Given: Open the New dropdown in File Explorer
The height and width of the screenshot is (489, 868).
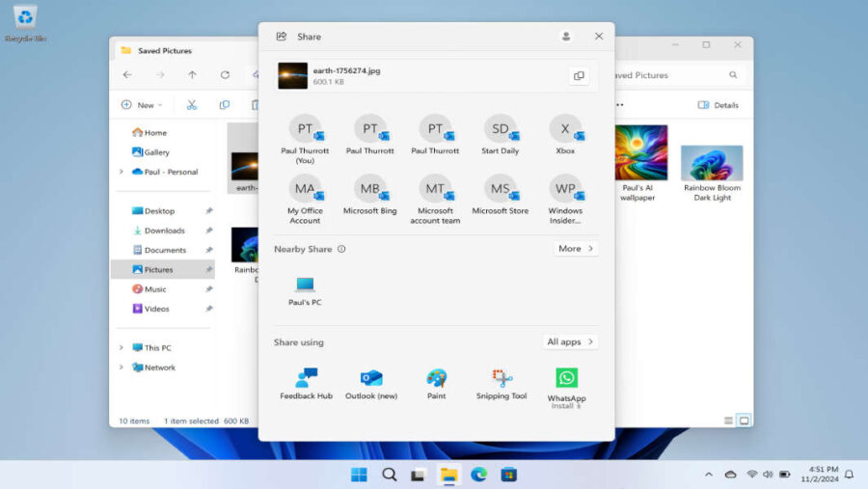Looking at the screenshot, I should [143, 105].
